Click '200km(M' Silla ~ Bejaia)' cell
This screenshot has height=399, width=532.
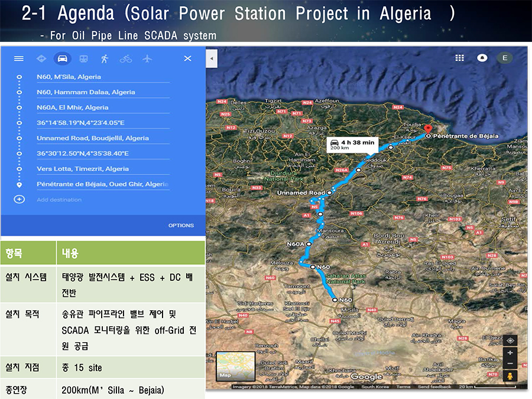[x=131, y=390]
